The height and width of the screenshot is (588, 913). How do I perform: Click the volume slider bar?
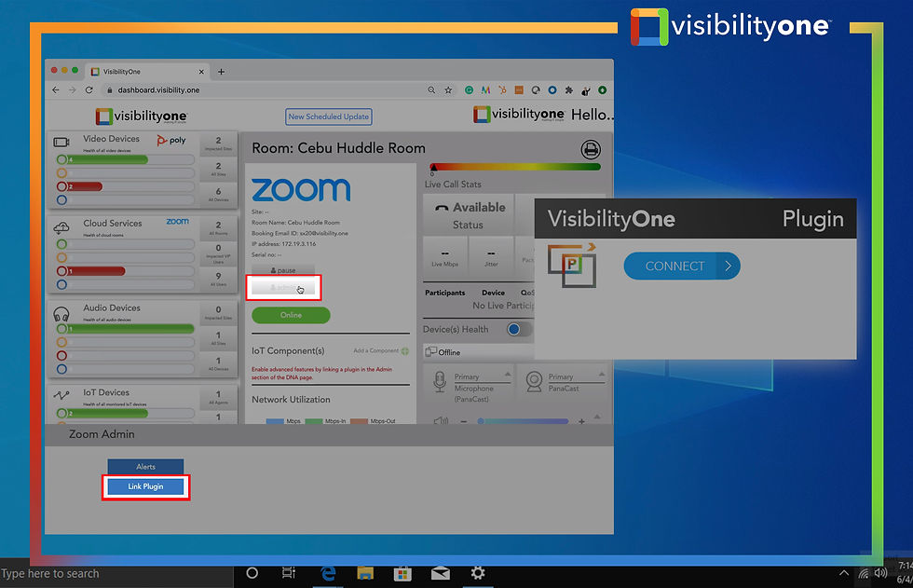click(523, 421)
